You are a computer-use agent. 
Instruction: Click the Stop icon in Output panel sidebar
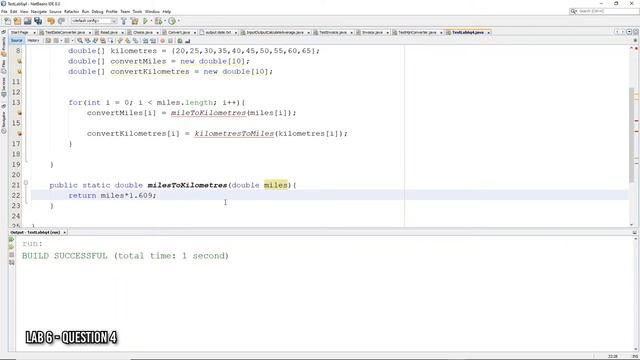coord(11,255)
